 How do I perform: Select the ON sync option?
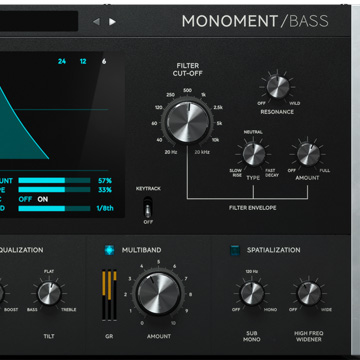pos(43,199)
